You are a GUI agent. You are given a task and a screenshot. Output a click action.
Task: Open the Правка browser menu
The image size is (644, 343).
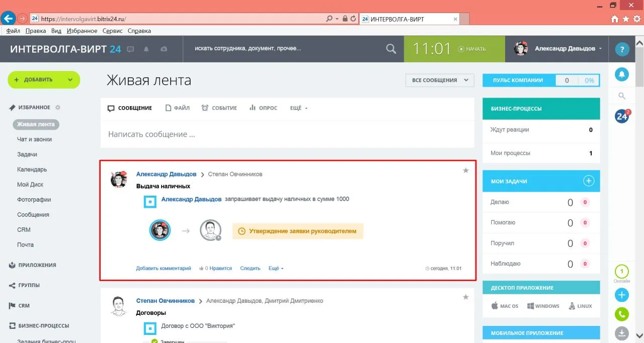(35, 31)
